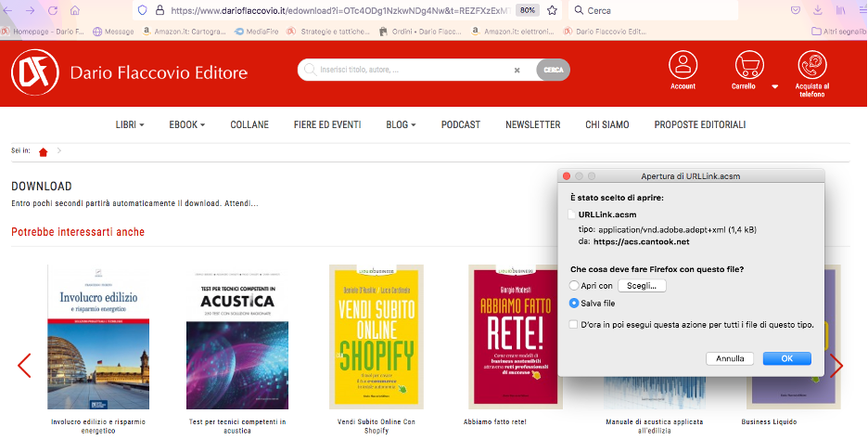The height and width of the screenshot is (440, 868).
Task: Click the magnifier in browser Cerca box
Action: pos(579,10)
